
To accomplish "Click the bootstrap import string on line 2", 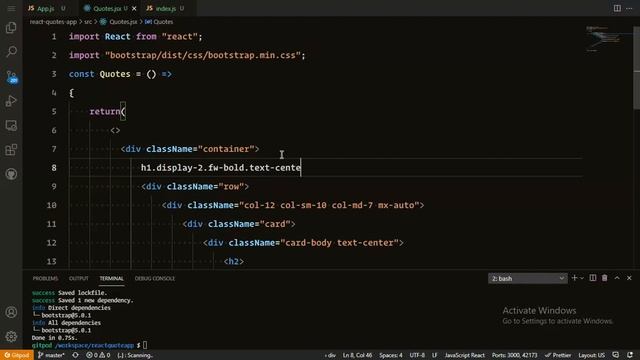I will 203,55.
